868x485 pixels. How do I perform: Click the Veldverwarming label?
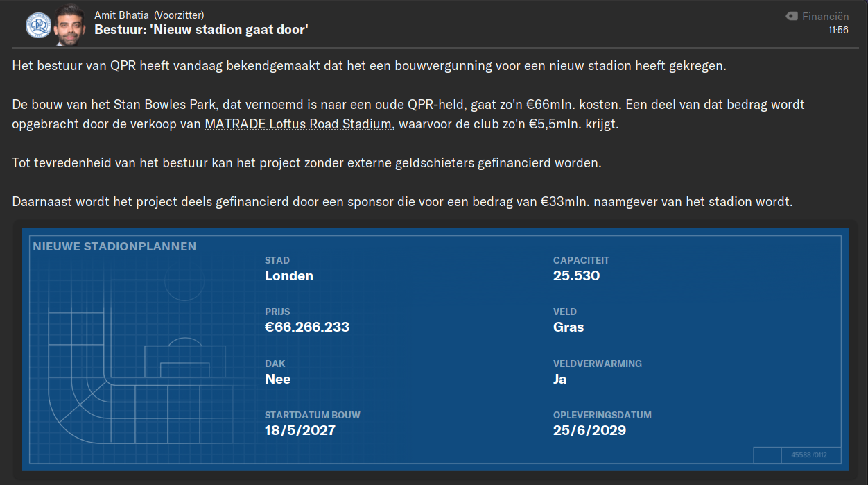coord(598,364)
